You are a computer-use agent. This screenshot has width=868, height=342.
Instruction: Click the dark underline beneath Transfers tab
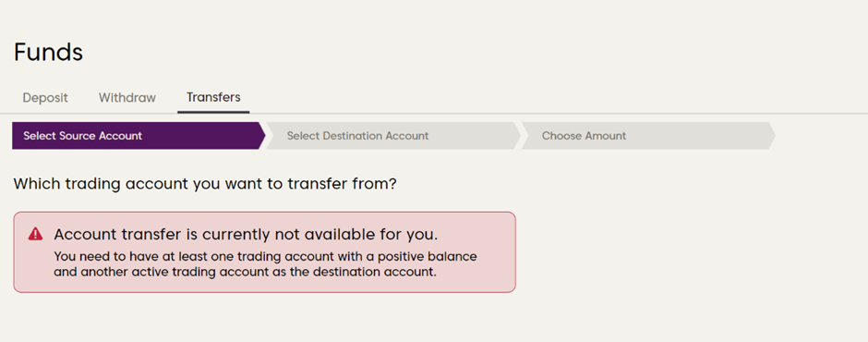[x=213, y=112]
